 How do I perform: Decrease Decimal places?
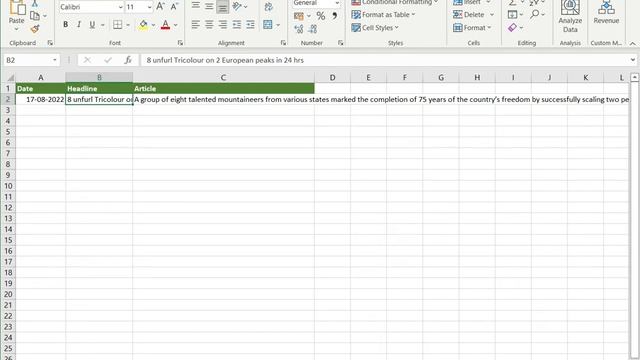pyautogui.click(x=313, y=29)
